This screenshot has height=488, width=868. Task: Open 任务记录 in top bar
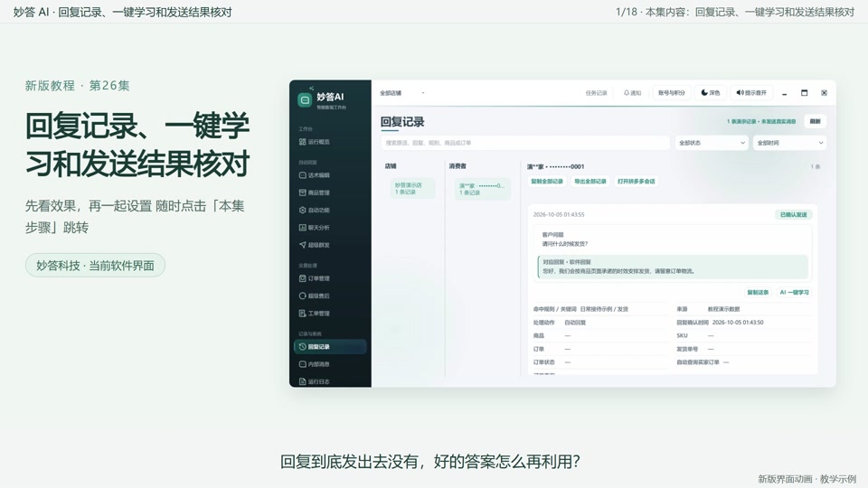(596, 93)
